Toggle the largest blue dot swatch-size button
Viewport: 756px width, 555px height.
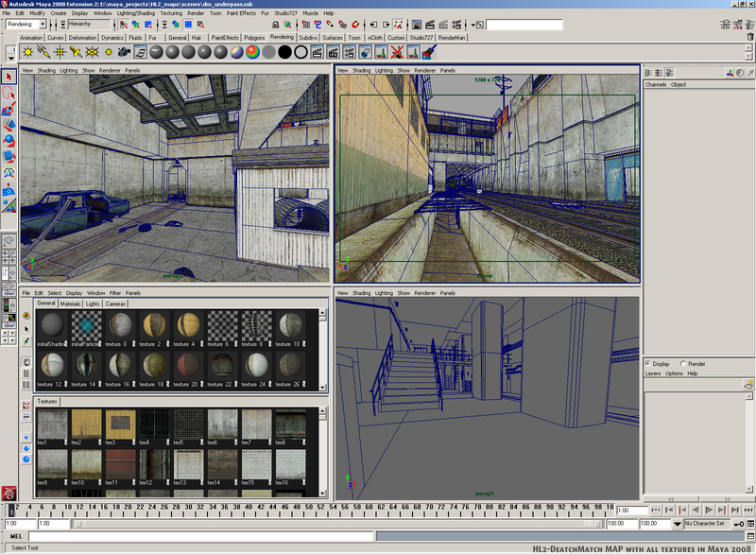click(x=26, y=460)
